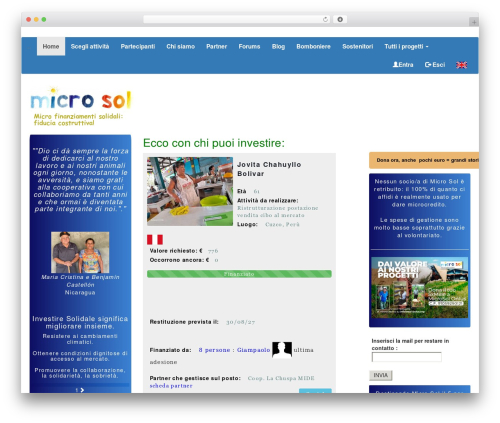
Task: Open Chi siamo page
Action: tap(181, 46)
